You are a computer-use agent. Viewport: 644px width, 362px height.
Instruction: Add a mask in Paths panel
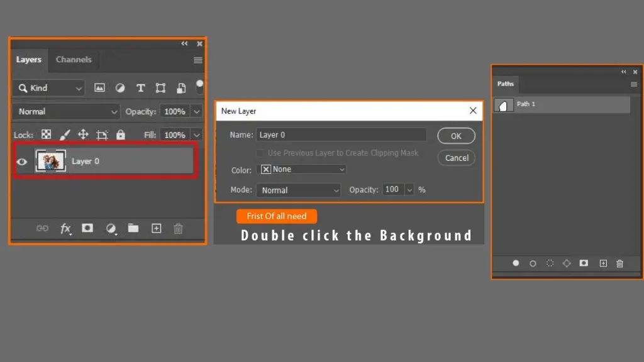coord(584,263)
